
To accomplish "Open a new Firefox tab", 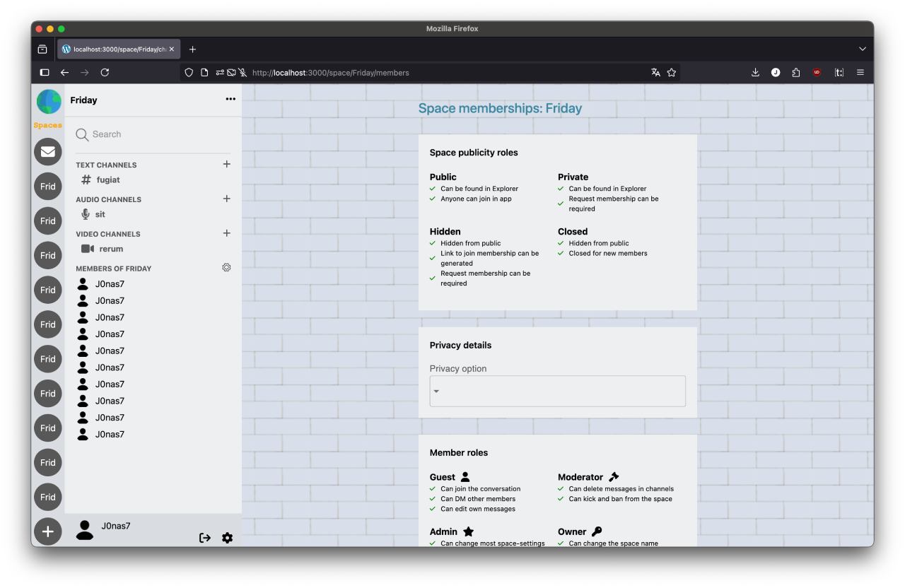I will click(x=192, y=49).
